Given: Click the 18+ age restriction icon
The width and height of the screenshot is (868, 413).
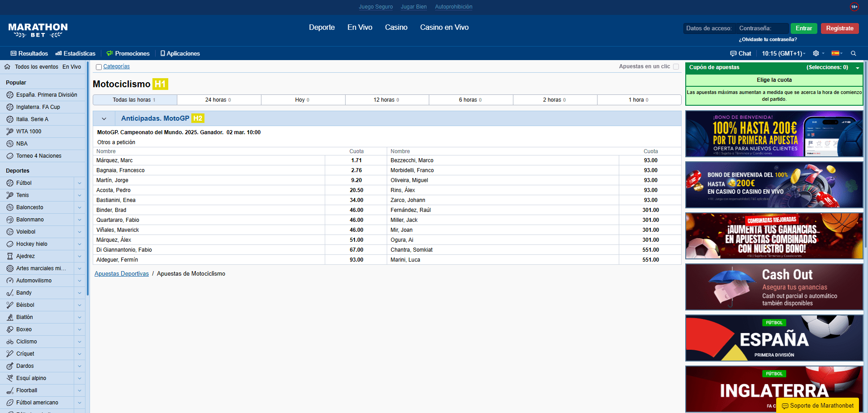Looking at the screenshot, I should (854, 7).
